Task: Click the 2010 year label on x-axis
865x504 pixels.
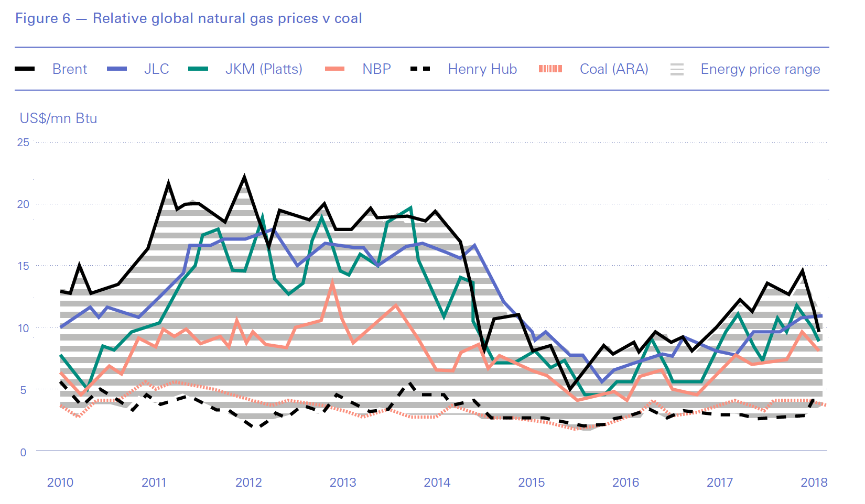Action: tap(60, 483)
